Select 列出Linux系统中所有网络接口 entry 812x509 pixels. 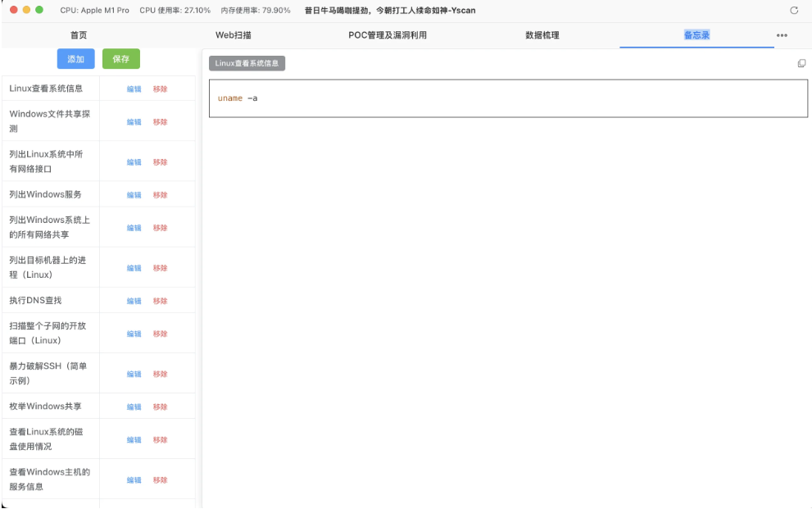(x=46, y=161)
